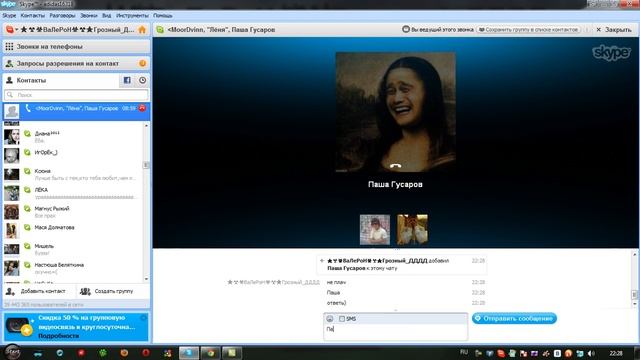Click the Facebook contacts icon
Image resolution: width=640 pixels, height=360 pixels.
coord(127,80)
